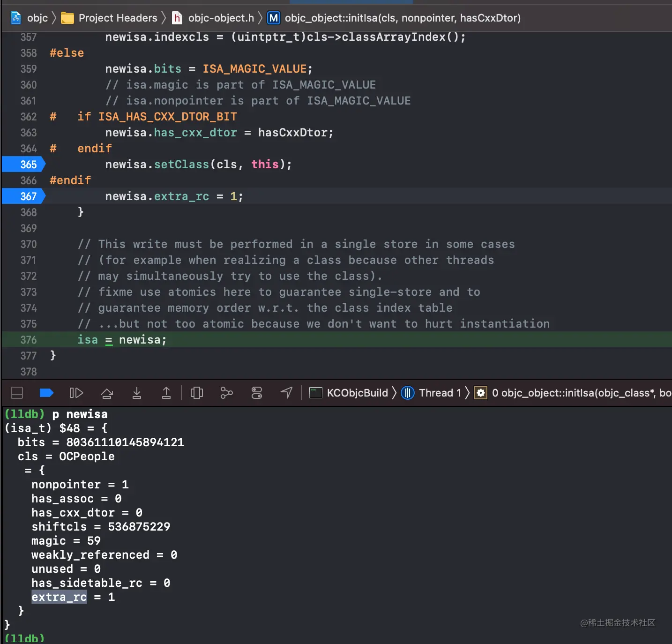This screenshot has height=644, width=672.
Task: Click 'magic = 59' in console output
Action: point(66,541)
